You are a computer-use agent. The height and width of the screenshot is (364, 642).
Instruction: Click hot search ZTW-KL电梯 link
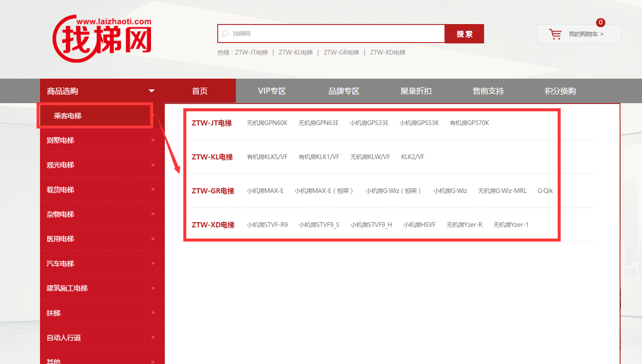(x=296, y=52)
